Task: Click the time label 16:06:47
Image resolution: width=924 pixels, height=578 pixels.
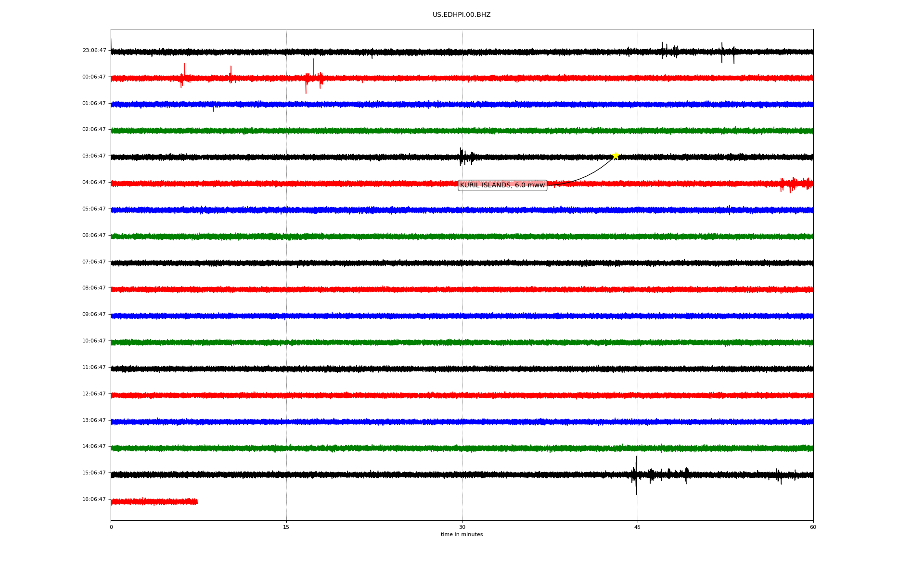Action: coord(94,499)
